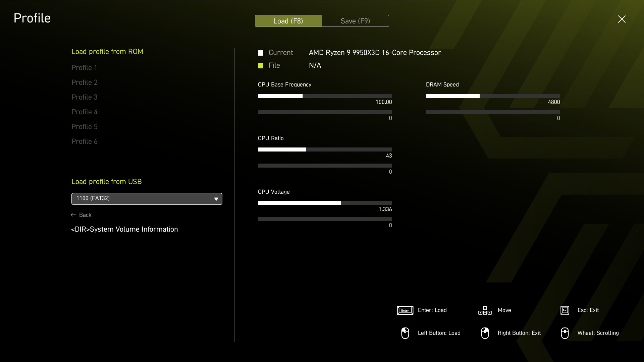Click the 4800 DRAM speed value
This screenshot has width=644, height=362.
coord(554,102)
